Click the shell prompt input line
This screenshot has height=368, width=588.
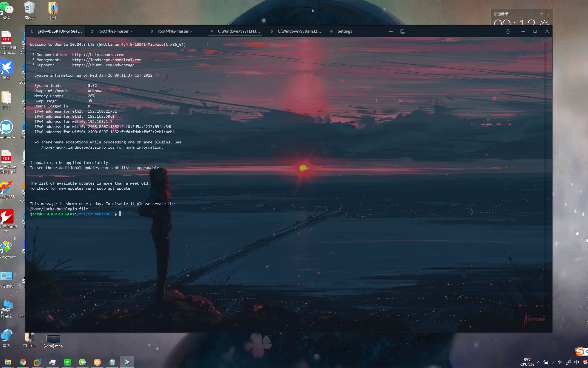point(75,214)
